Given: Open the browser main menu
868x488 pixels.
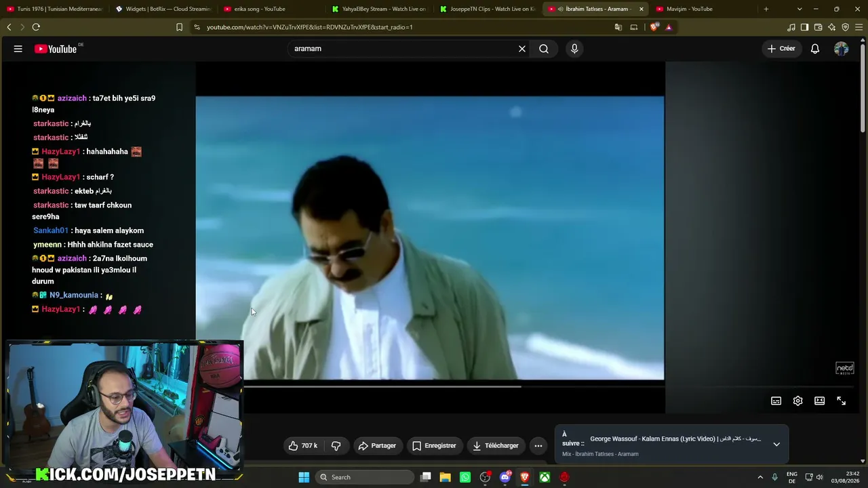Looking at the screenshot, I should pos(859,27).
